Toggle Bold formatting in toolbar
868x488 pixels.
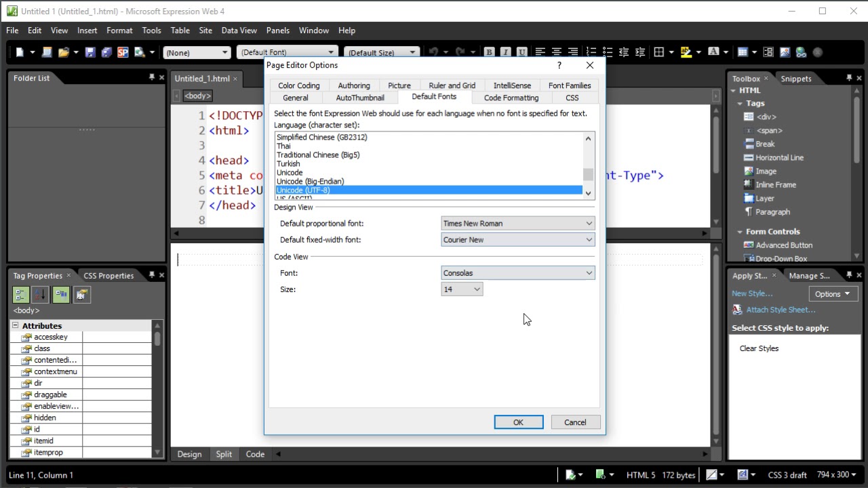490,52
